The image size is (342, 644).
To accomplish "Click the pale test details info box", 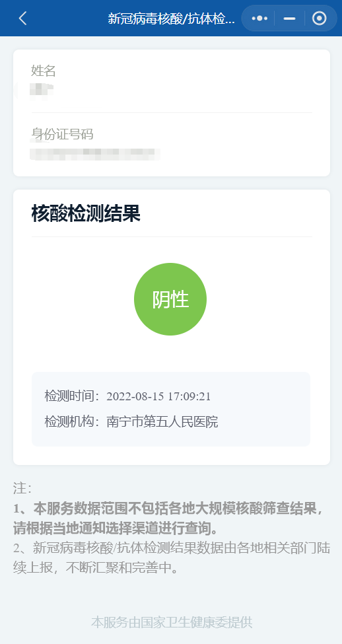I will [171, 409].
